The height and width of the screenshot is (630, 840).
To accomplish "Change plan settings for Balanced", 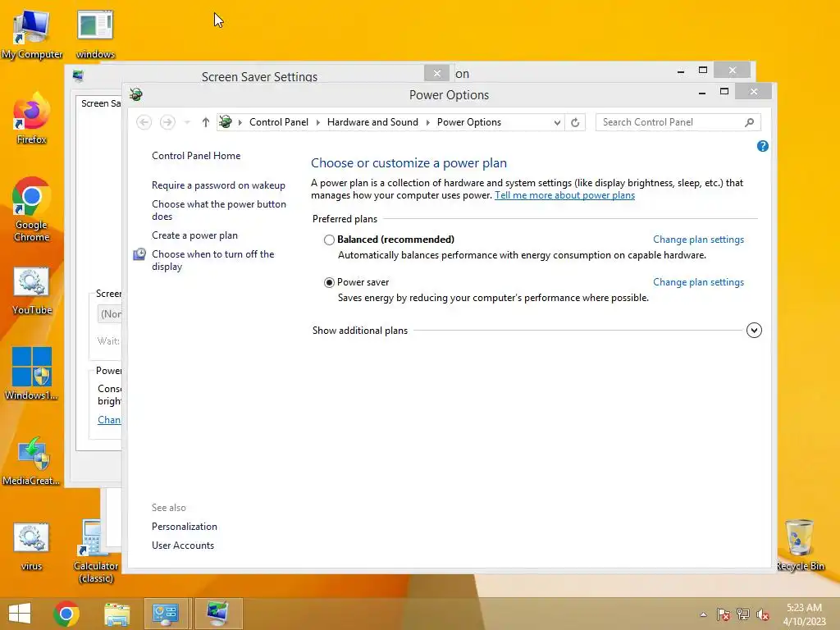I will coord(698,240).
